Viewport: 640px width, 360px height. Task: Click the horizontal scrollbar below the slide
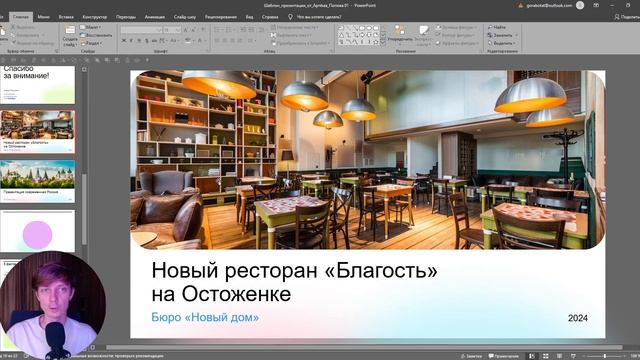point(364,347)
